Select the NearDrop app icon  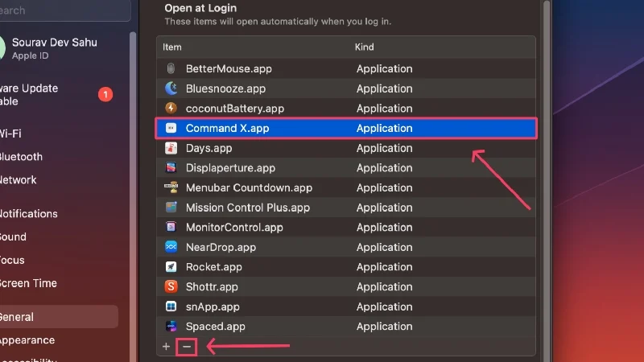171,247
